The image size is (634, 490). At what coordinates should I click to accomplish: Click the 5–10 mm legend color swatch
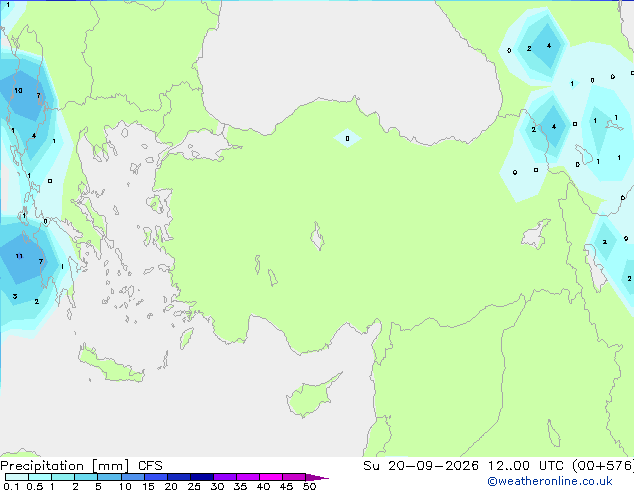click(109, 477)
